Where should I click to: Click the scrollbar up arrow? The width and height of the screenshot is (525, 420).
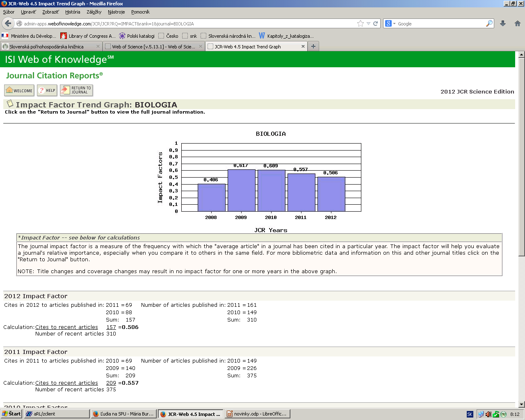[x=522, y=54]
